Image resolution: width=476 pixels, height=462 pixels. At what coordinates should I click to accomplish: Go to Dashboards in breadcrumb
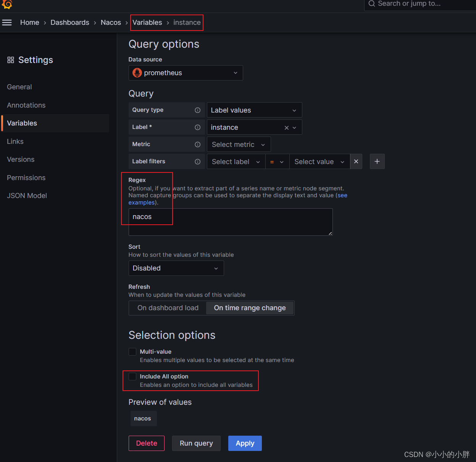70,23
